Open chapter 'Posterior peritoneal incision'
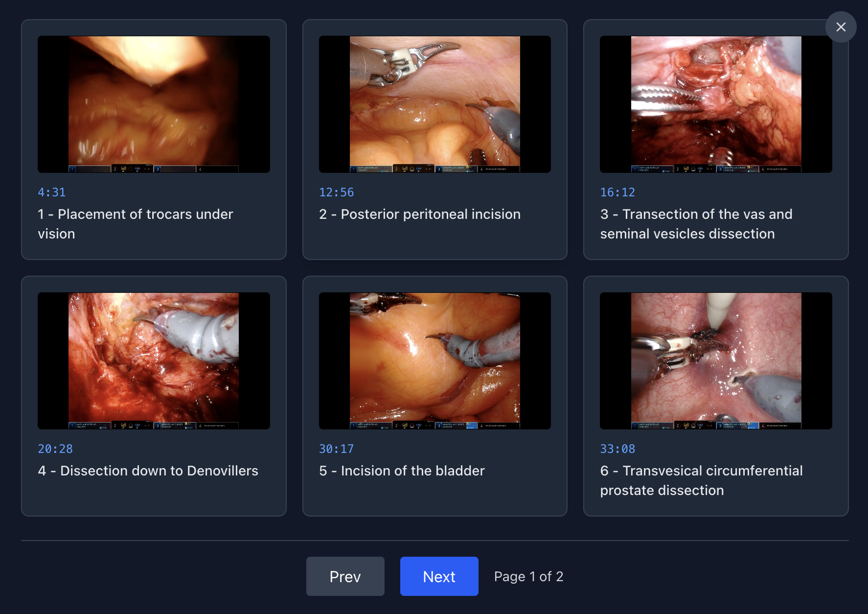 pos(435,103)
